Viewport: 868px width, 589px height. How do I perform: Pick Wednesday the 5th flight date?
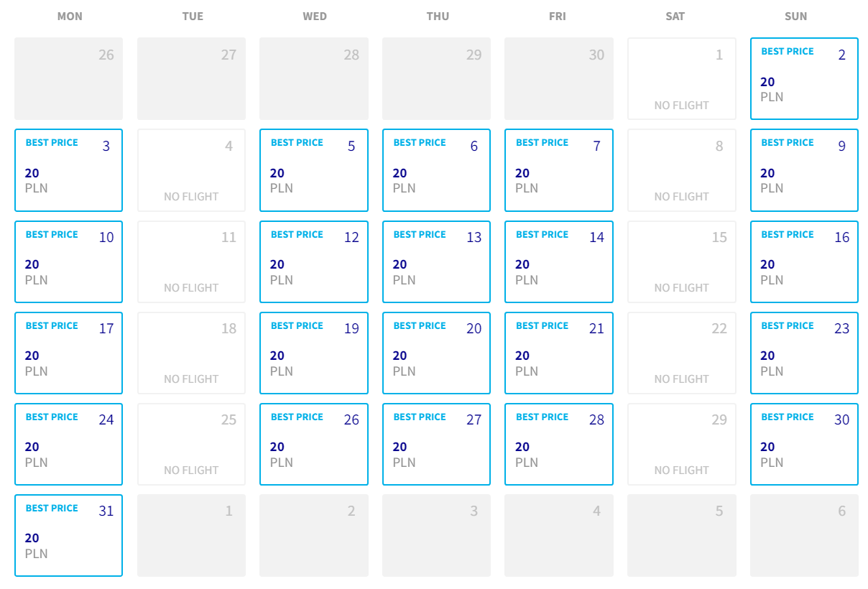[314, 170]
